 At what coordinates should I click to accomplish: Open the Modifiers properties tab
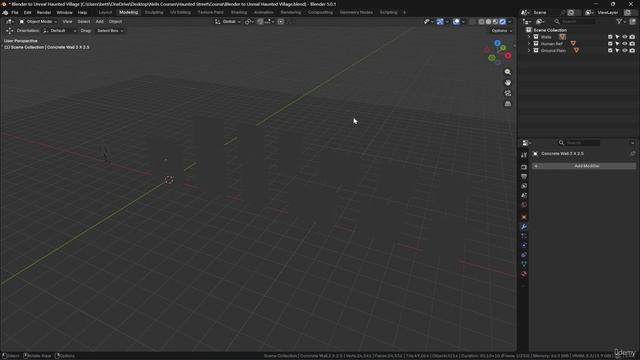(x=524, y=227)
